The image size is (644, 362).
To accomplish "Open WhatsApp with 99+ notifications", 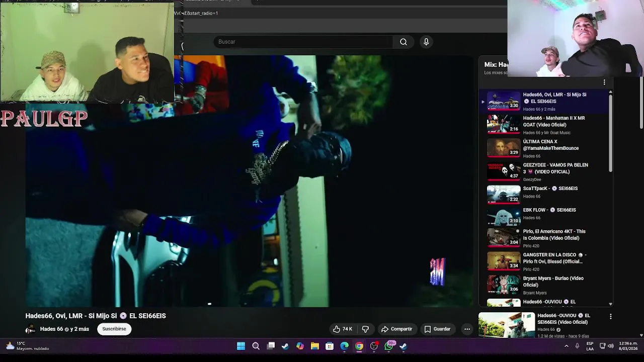I will (389, 346).
